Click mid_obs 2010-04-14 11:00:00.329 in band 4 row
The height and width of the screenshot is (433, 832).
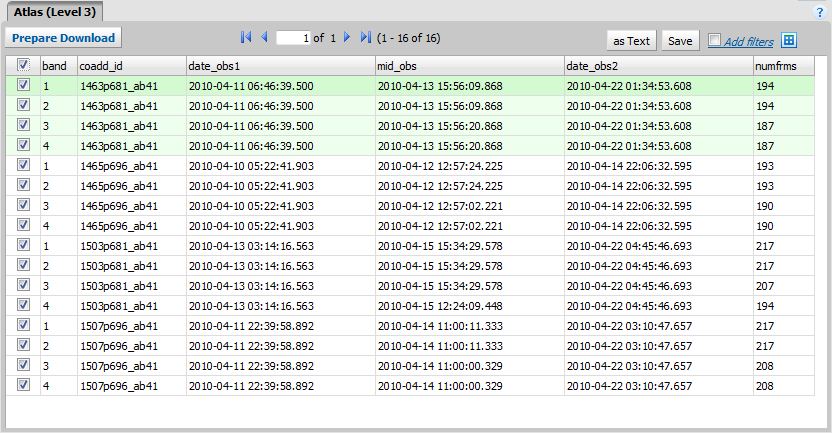440,386
